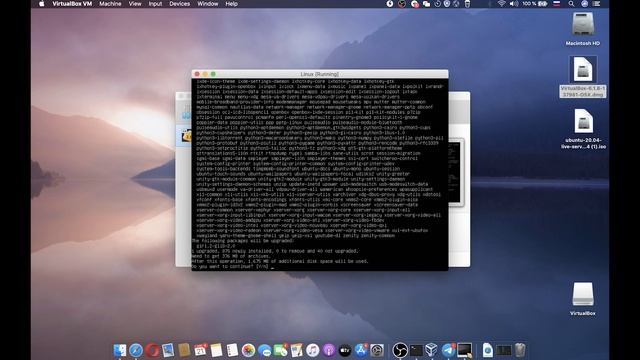The width and height of the screenshot is (640, 360).
Task: Open Calendar in the dock
Action: 200,350
